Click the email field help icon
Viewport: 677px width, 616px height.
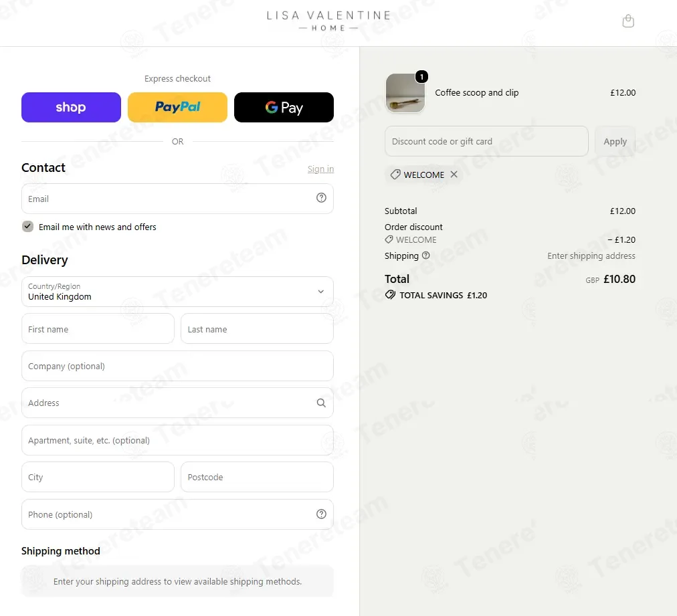pos(321,198)
